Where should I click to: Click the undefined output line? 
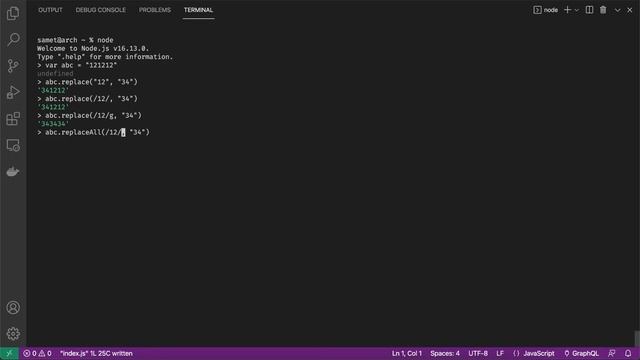[55, 74]
